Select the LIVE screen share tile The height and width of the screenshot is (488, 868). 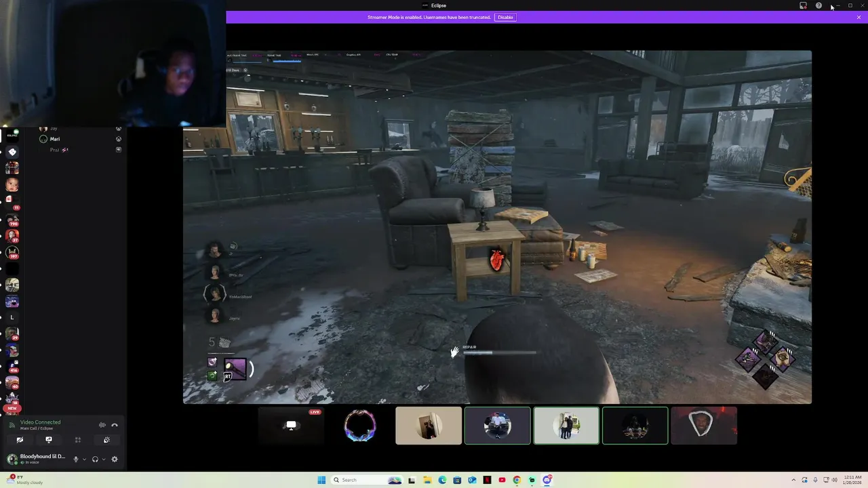coord(291,426)
